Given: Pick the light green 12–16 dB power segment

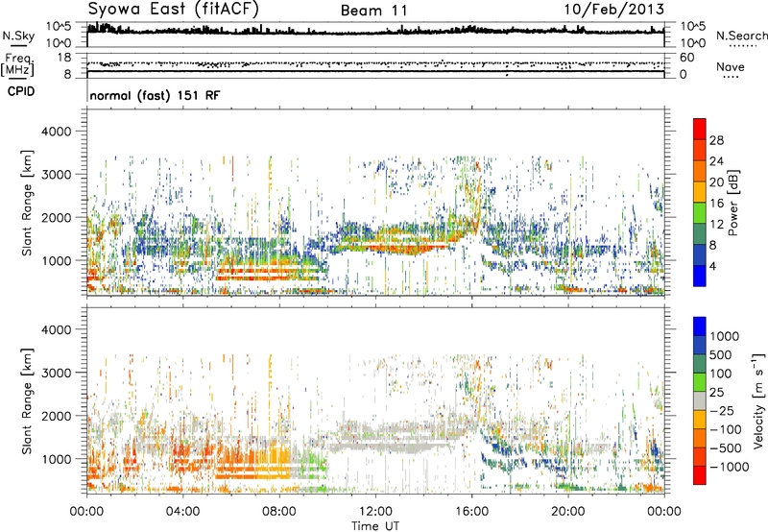Looking at the screenshot, I should coord(700,213).
